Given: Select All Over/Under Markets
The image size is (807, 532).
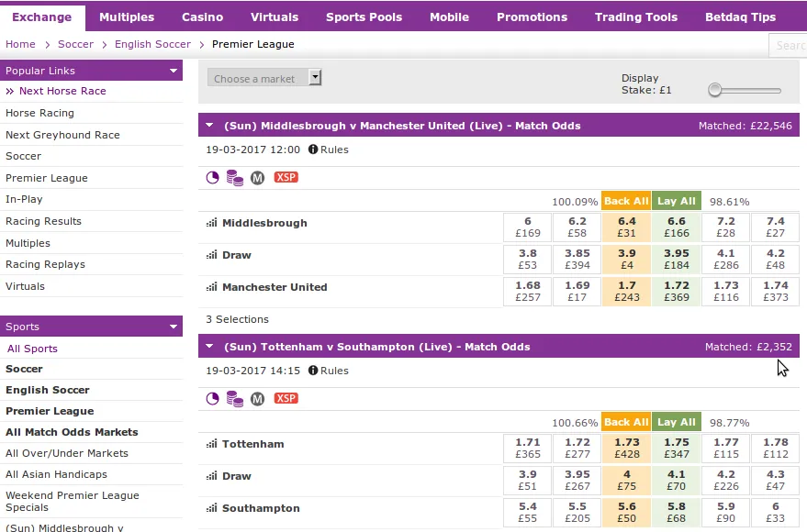Looking at the screenshot, I should pos(67,453).
